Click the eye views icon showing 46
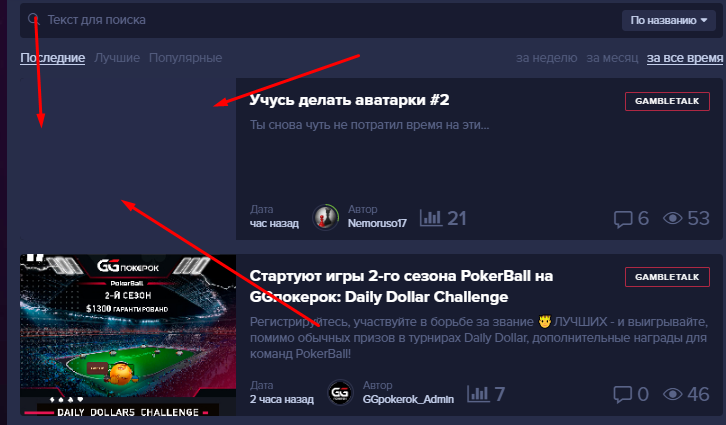This screenshot has height=425, width=726. tap(673, 394)
